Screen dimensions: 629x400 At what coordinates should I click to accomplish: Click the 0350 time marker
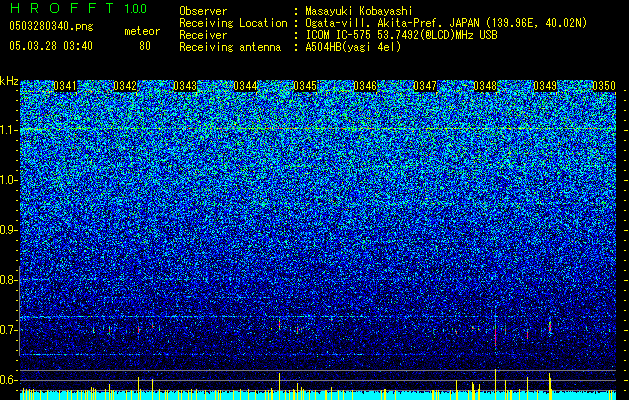(604, 86)
